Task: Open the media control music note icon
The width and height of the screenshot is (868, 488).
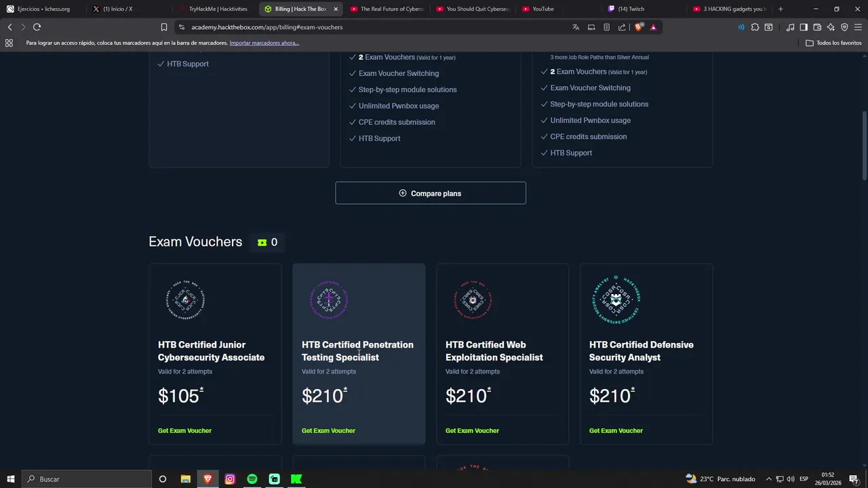Action: point(790,27)
